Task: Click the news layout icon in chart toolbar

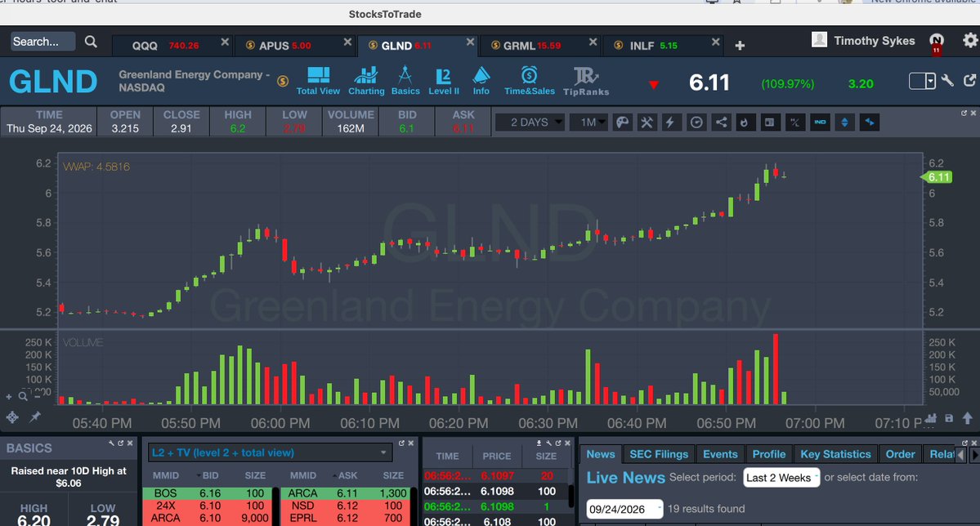Action: pos(769,123)
